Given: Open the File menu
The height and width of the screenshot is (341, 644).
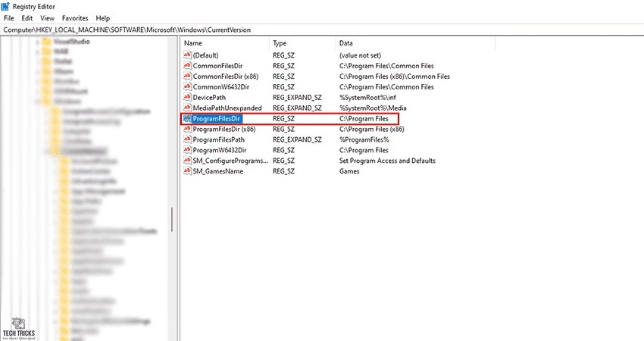Looking at the screenshot, I should coord(8,18).
